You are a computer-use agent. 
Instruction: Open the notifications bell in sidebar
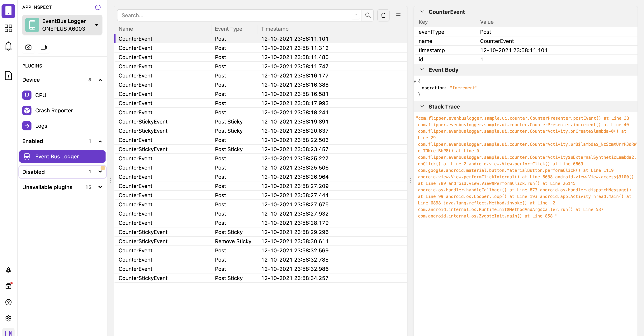click(8, 46)
